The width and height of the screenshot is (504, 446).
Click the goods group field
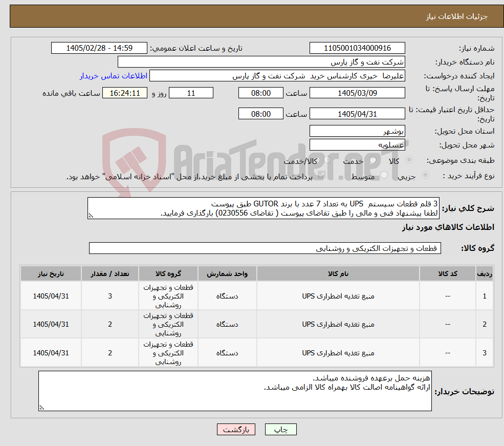(265, 248)
